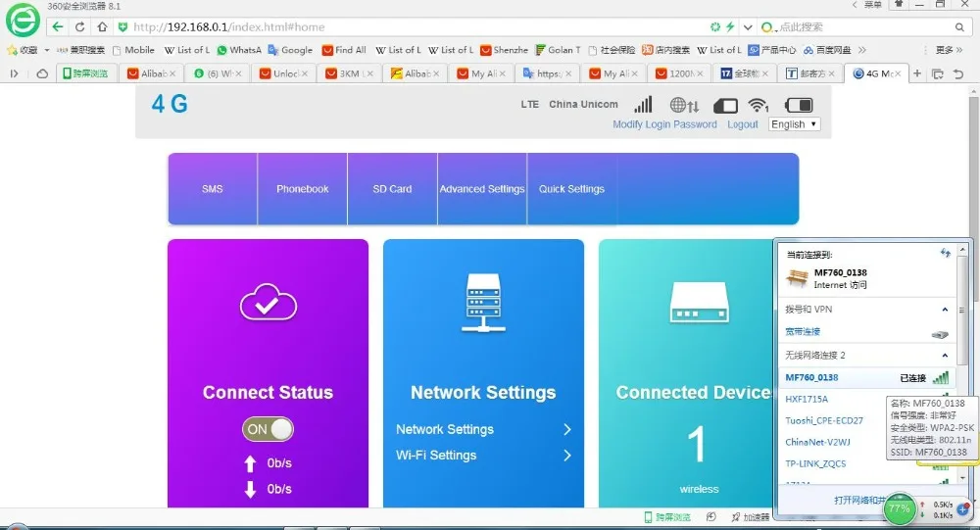Switch to the 3KM browser tab
Screen dimensions: 980x530
pos(349,73)
